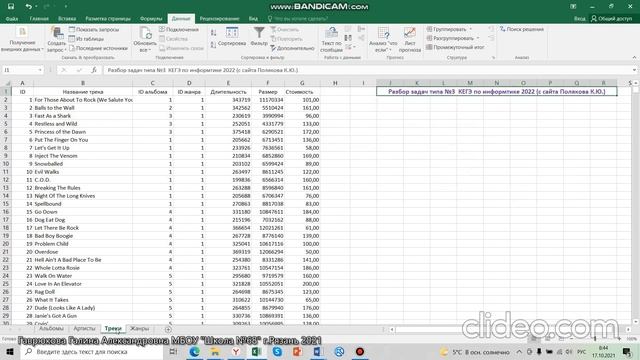The height and width of the screenshot is (360, 640).
Task: Click Очистить filter button
Action: point(284,29)
